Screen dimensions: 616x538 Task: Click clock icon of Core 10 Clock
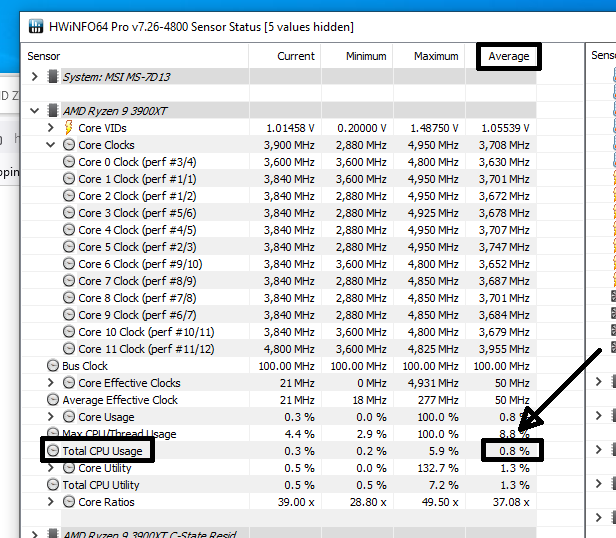click(69, 332)
